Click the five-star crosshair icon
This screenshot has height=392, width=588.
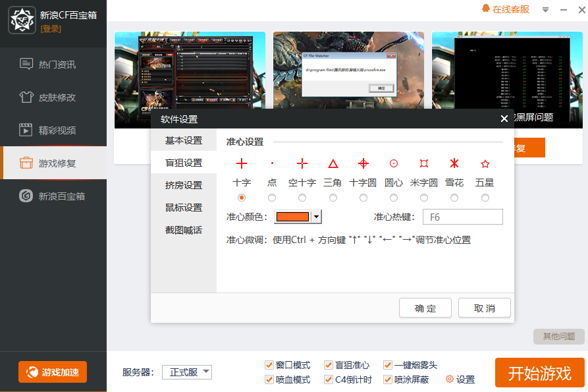point(485,163)
